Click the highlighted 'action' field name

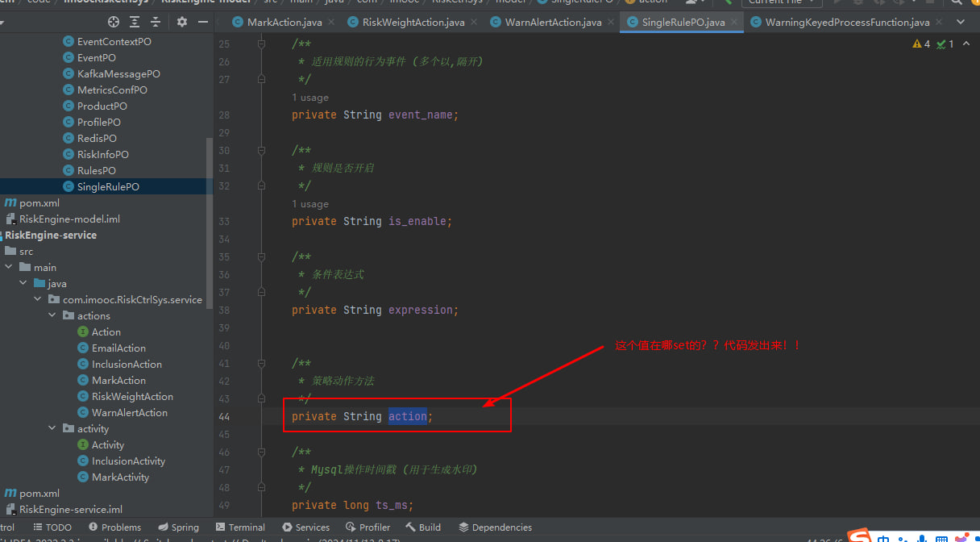(x=407, y=416)
